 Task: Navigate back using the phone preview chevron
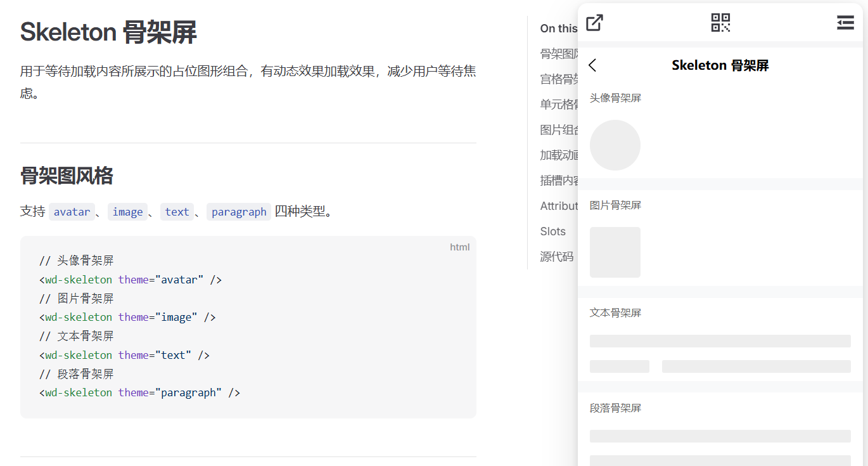[592, 65]
